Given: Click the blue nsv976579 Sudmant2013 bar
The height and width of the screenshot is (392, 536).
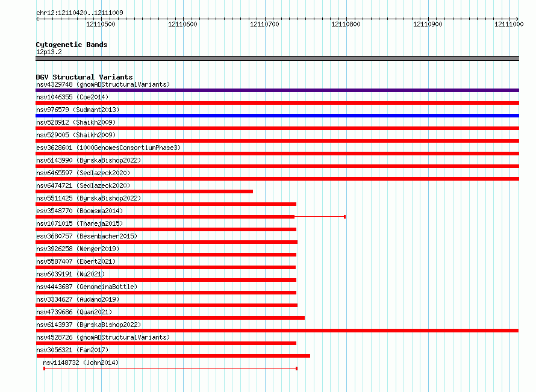Looking at the screenshot, I should [x=277, y=116].
